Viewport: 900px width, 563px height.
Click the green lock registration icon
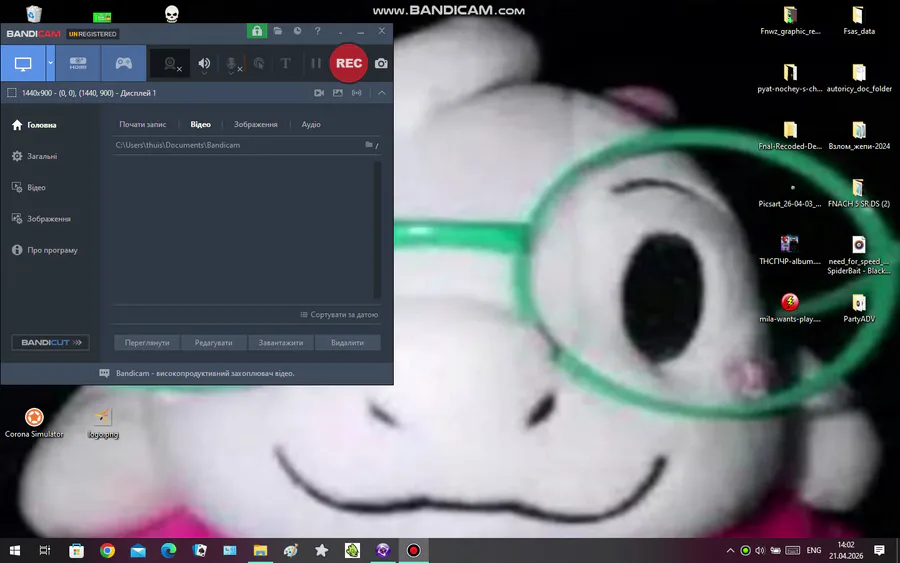(x=257, y=31)
